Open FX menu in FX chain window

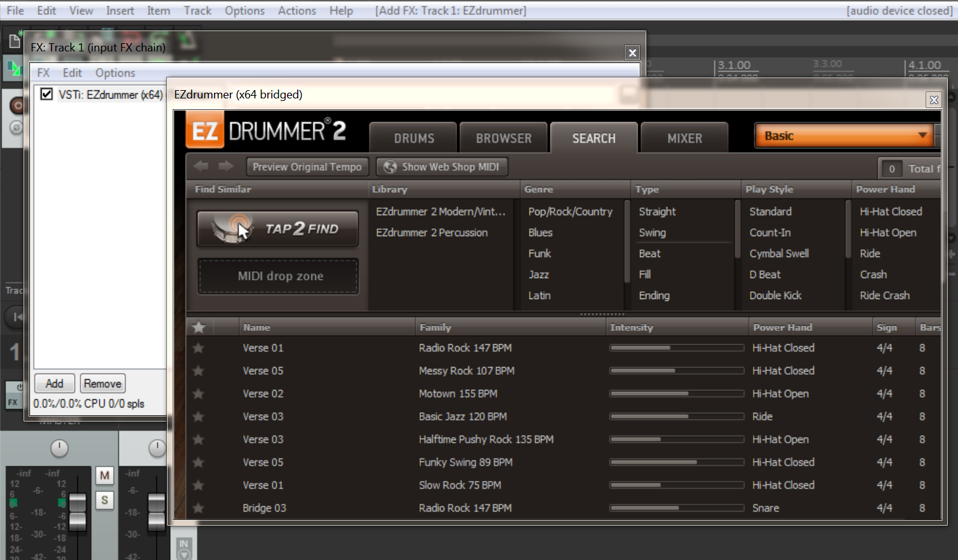pos(43,72)
